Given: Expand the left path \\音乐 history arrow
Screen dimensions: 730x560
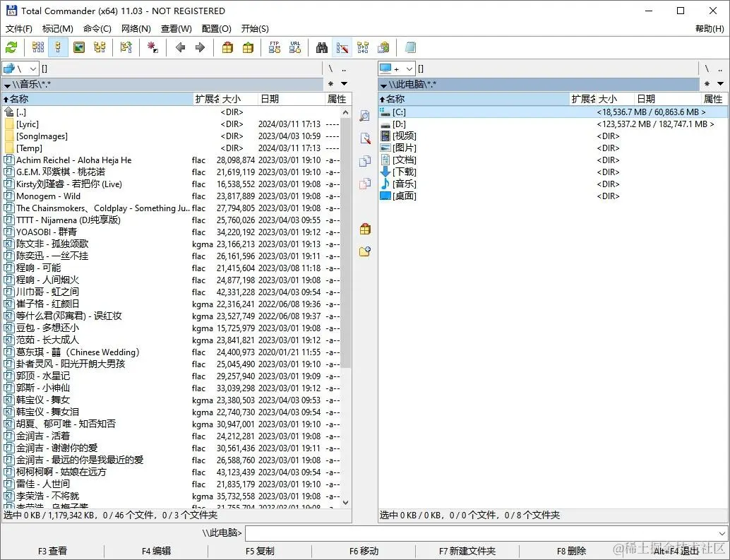Looking at the screenshot, I should [8, 85].
